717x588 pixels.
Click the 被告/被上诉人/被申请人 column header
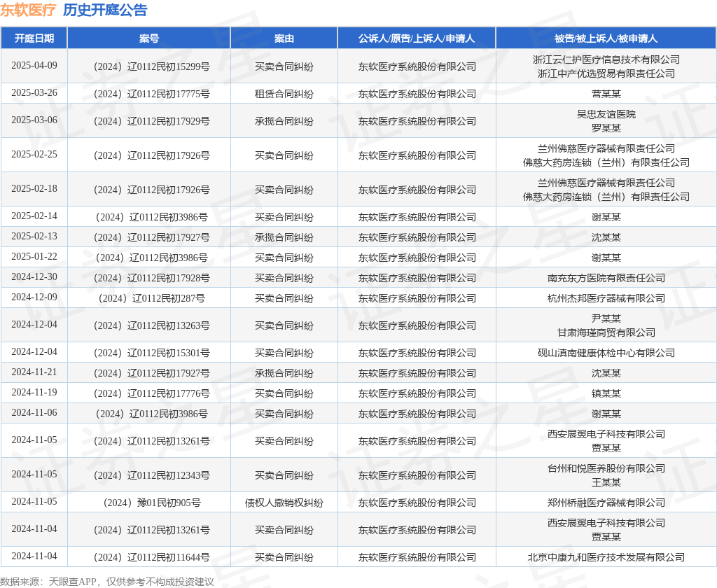point(606,38)
